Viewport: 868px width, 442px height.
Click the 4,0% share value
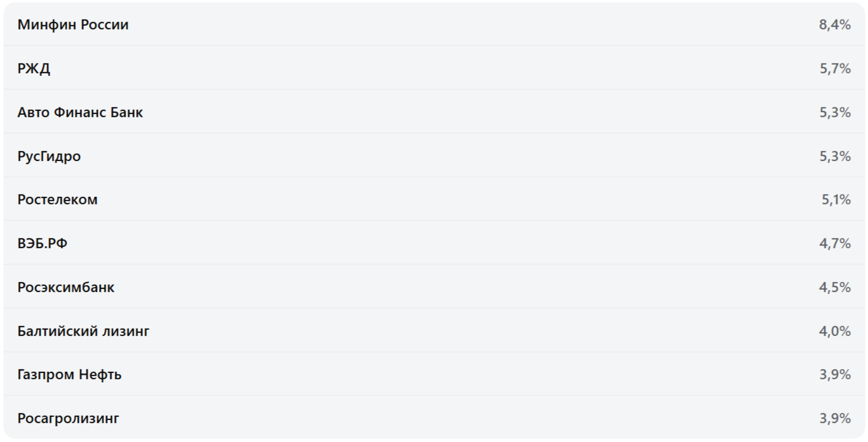point(835,331)
